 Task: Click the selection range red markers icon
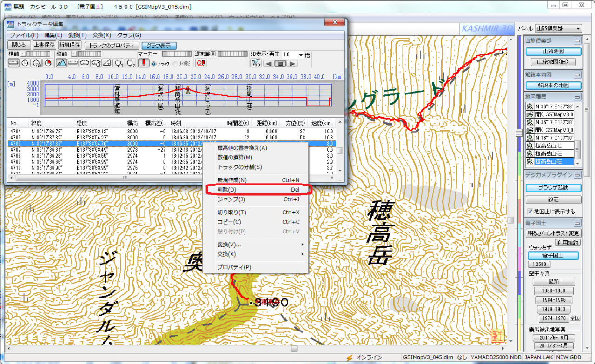point(201,63)
